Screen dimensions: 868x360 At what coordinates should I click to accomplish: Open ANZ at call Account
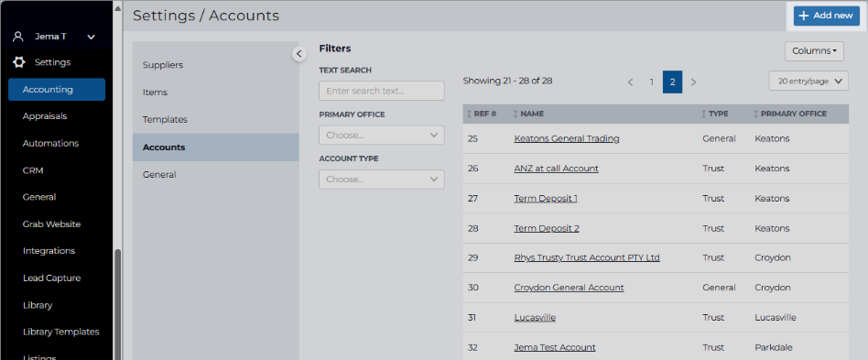557,169
